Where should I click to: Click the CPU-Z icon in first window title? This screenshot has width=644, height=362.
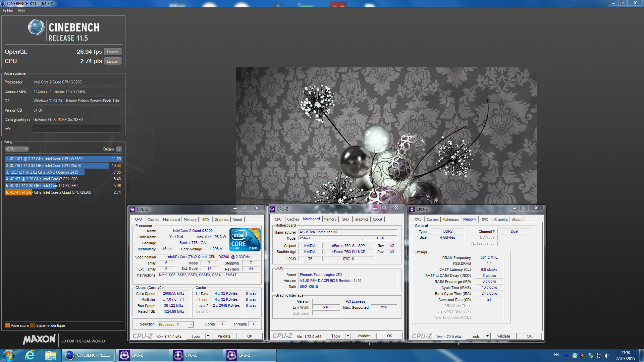tap(132, 209)
